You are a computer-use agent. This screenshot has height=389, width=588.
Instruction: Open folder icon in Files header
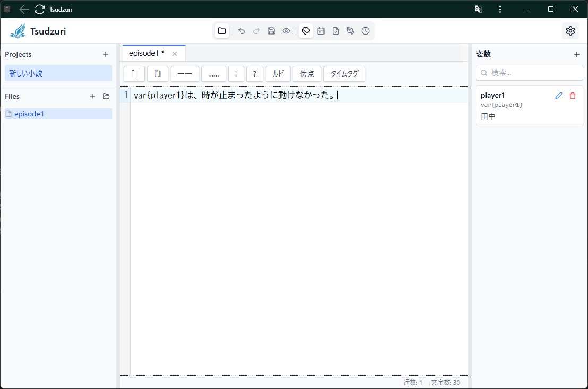click(x=106, y=96)
